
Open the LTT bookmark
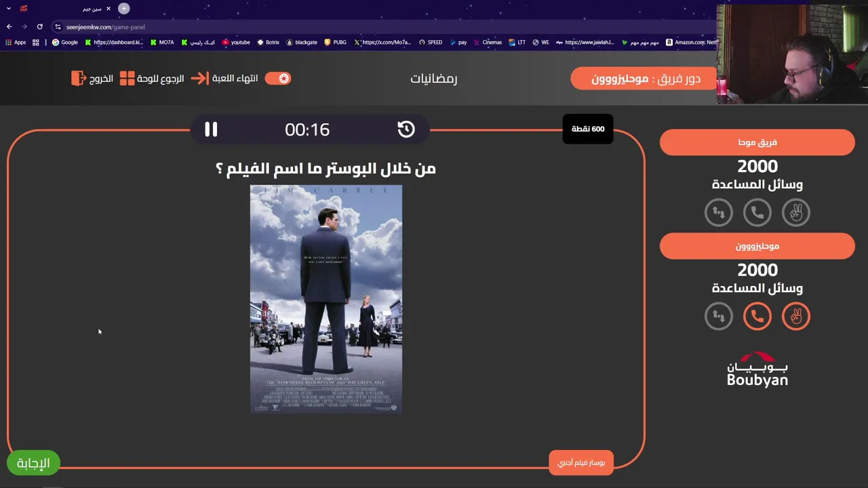tap(517, 42)
